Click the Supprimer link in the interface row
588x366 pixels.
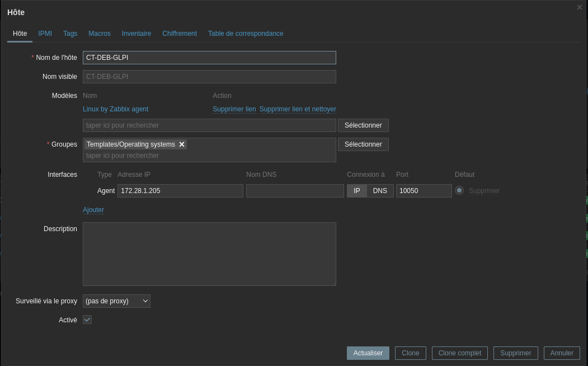click(x=484, y=191)
